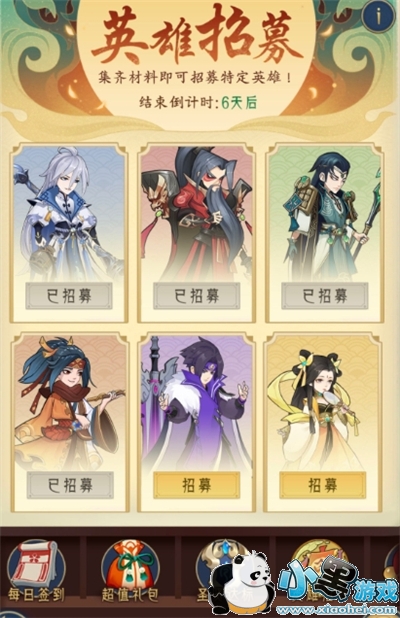Open the info icon at top right
Image resolution: width=400 pixels, height=618 pixels.
pos(378,17)
